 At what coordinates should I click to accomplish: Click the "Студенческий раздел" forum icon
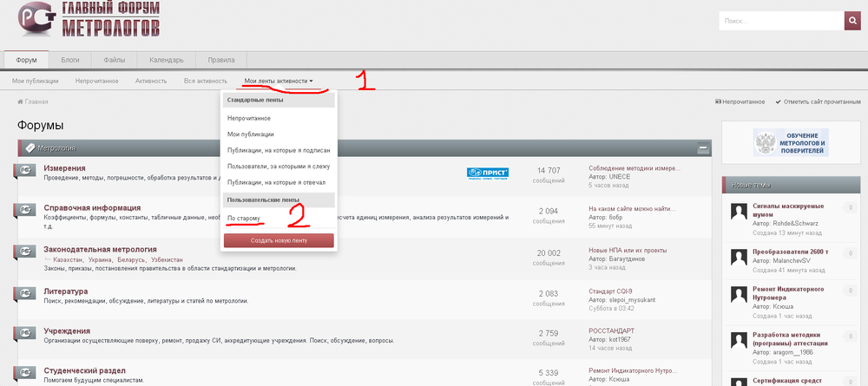coord(26,375)
